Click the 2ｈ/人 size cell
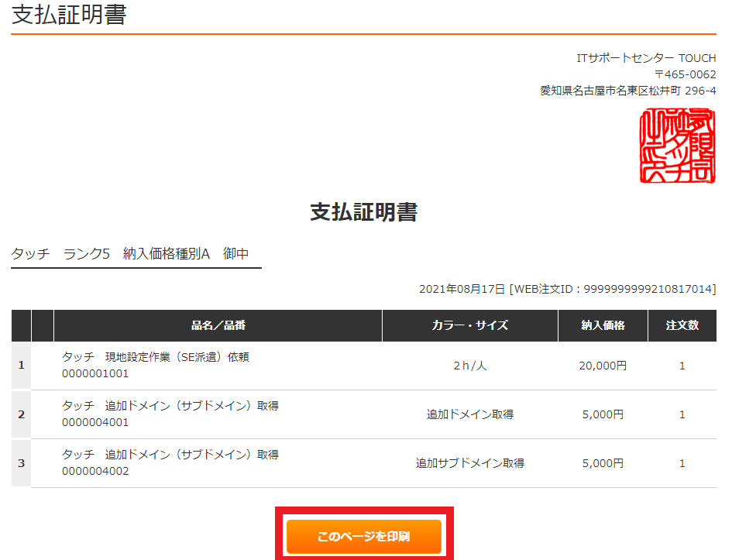The image size is (732, 560). pyautogui.click(x=469, y=366)
